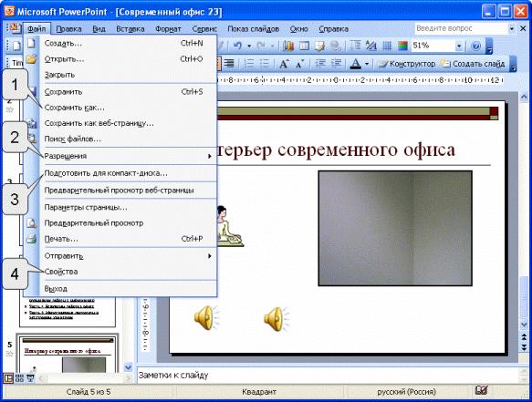Switch to Slide Sorter view
The height and width of the screenshot is (402, 532).
click(x=19, y=378)
